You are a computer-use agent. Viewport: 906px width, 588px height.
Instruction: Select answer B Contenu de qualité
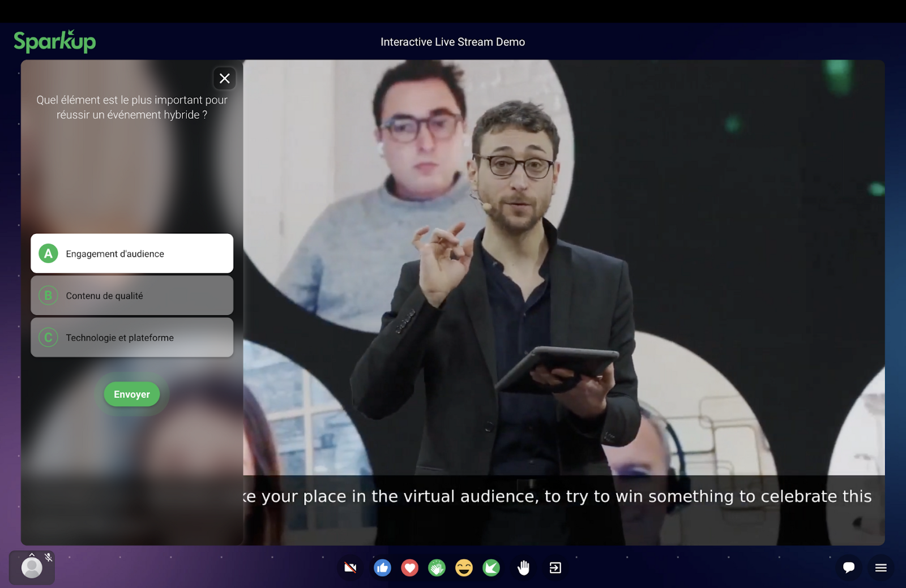click(x=132, y=295)
